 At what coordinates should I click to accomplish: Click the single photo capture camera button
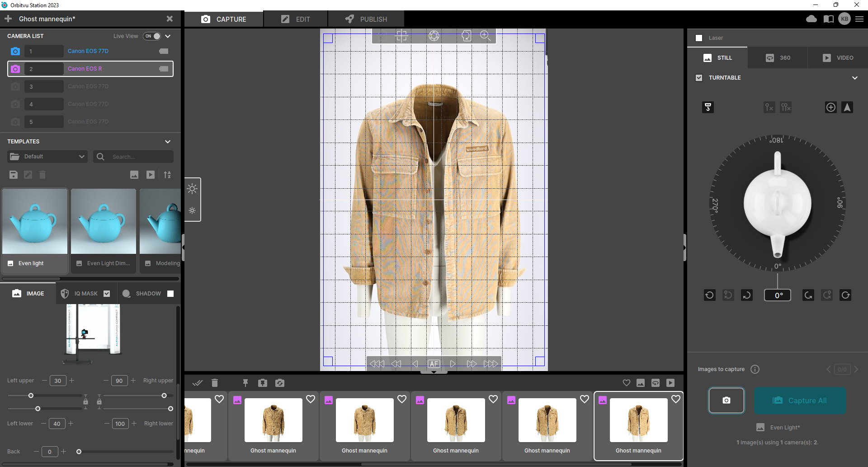click(x=726, y=400)
